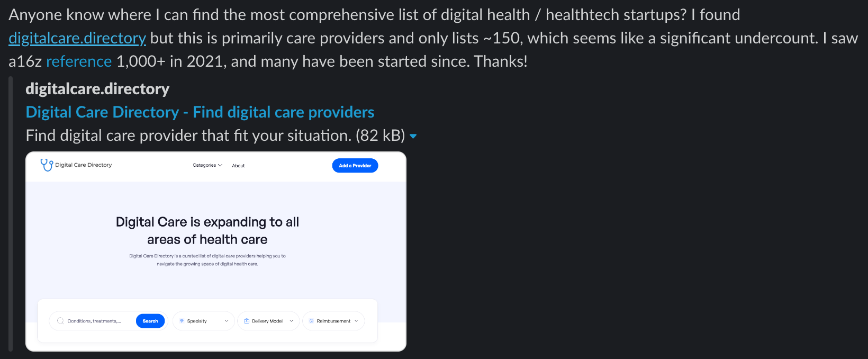Expand the Categories menu chevron
The height and width of the screenshot is (359, 868).
pyautogui.click(x=220, y=165)
